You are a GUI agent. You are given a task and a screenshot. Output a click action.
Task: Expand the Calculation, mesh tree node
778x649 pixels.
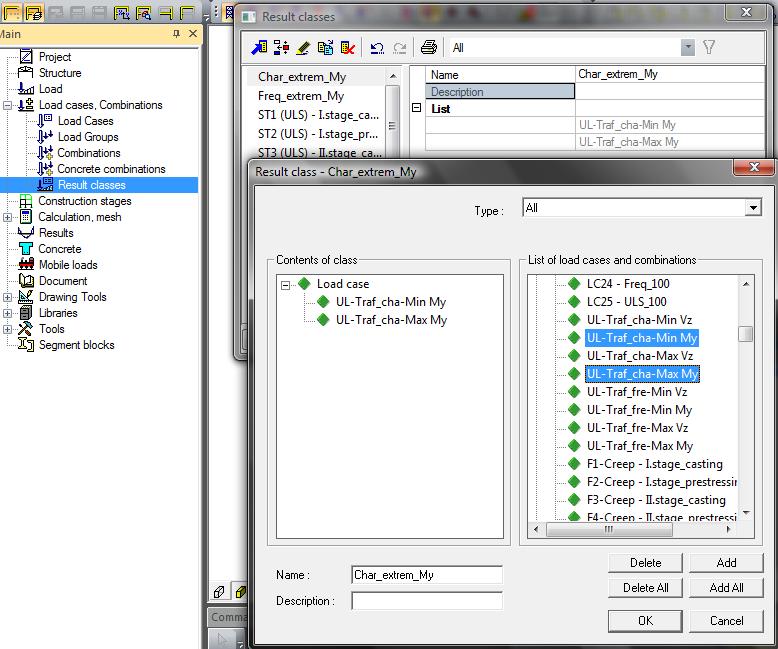coord(9,217)
